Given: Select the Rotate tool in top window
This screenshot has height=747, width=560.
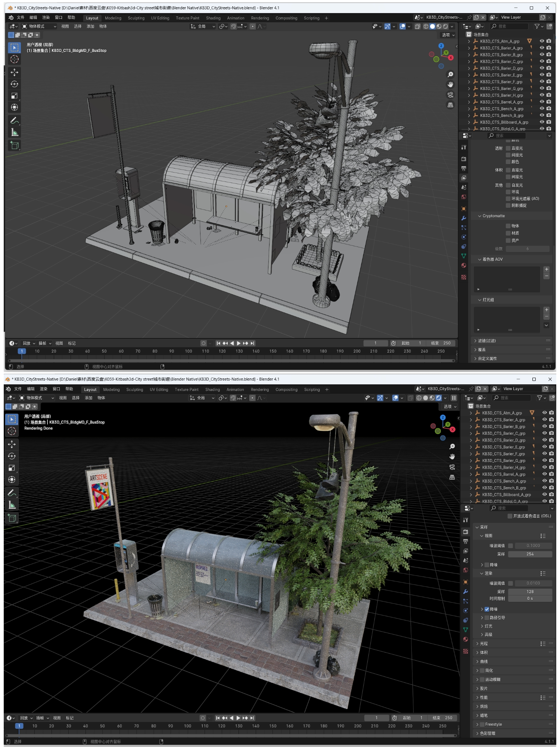Looking at the screenshot, I should (15, 84).
